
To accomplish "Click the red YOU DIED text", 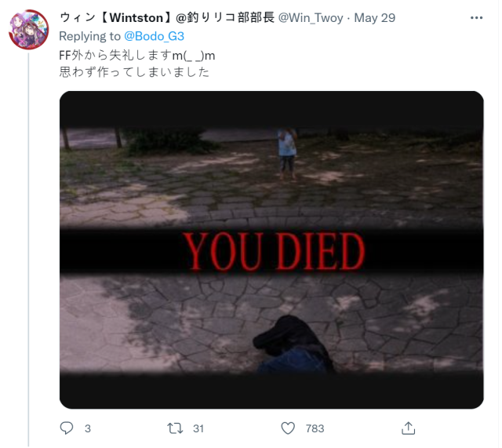I will pyautogui.click(x=275, y=252).
